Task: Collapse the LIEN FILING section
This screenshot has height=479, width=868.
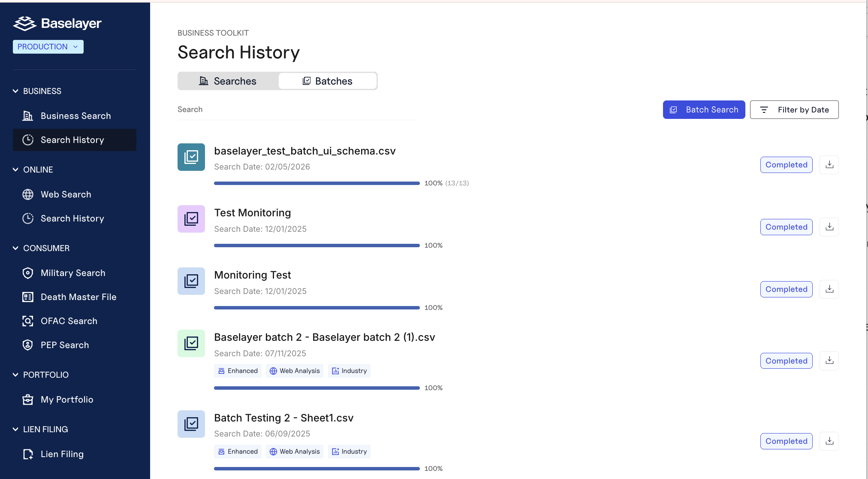Action: click(x=15, y=429)
